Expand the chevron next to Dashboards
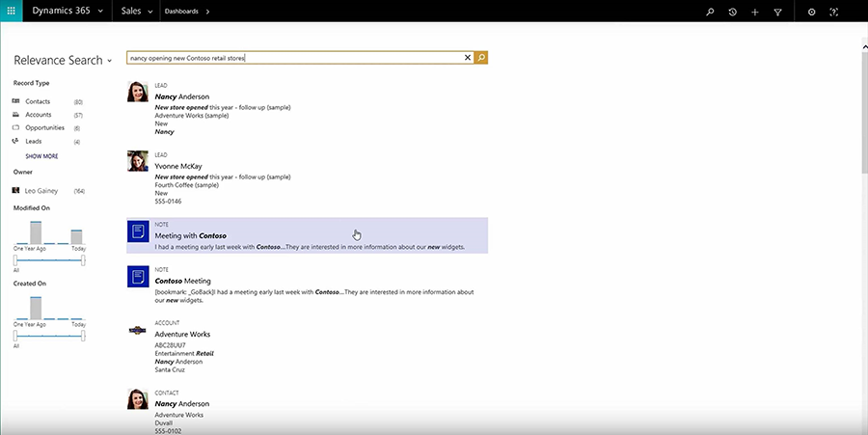 207,12
